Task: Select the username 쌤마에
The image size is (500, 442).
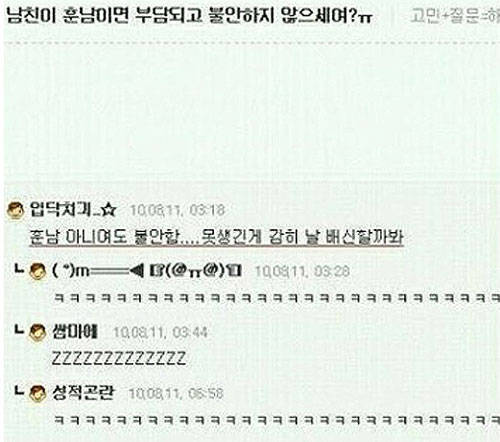Action: 75,332
